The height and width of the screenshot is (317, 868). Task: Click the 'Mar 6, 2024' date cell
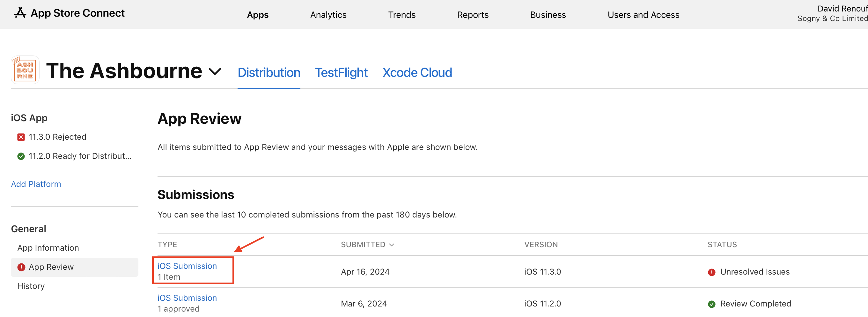click(x=364, y=304)
